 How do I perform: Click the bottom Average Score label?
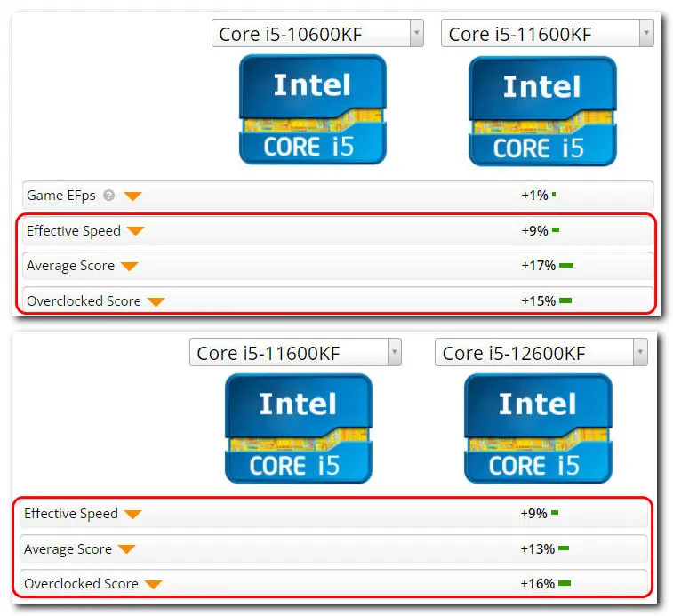point(68,549)
